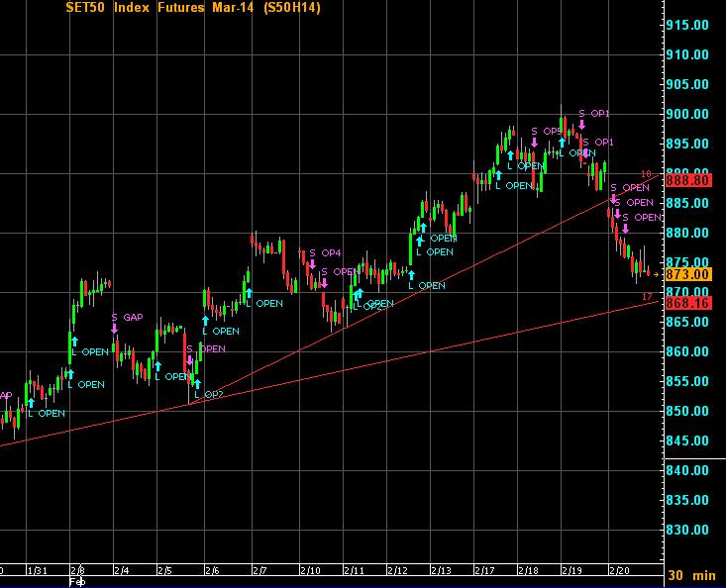Click the magenta down arrow under S OP4
The height and width of the screenshot is (588, 726).
[x=313, y=263]
